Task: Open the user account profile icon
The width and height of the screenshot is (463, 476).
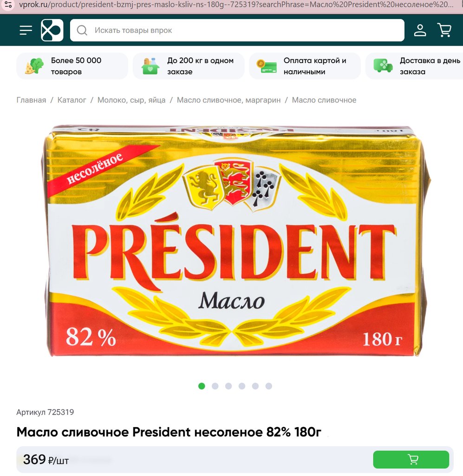Action: click(420, 30)
